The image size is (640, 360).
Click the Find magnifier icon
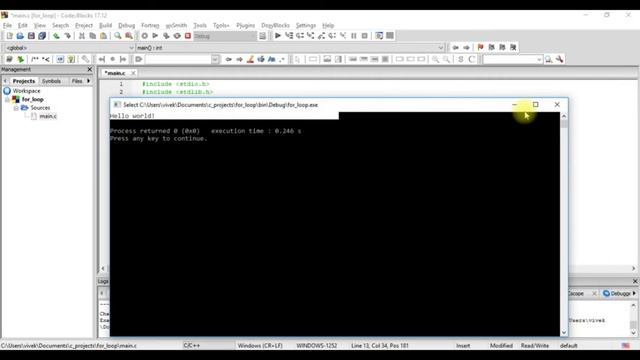click(118, 36)
